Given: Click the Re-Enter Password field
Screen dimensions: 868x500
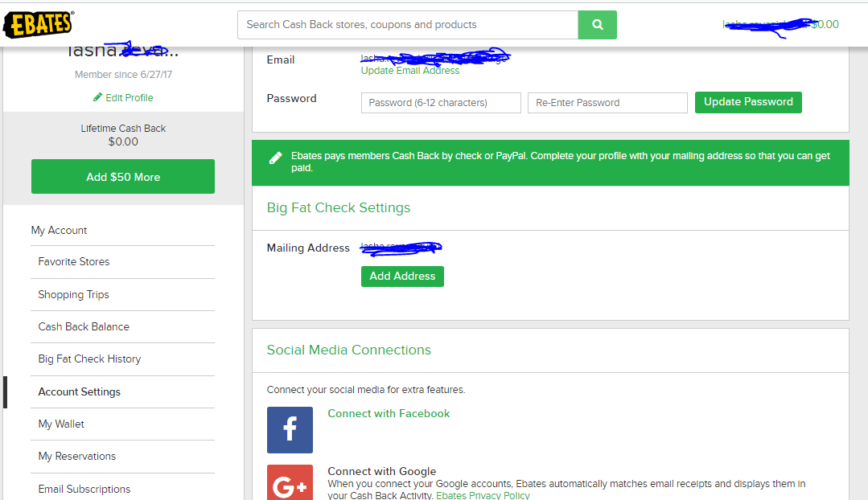Looking at the screenshot, I should (x=607, y=103).
